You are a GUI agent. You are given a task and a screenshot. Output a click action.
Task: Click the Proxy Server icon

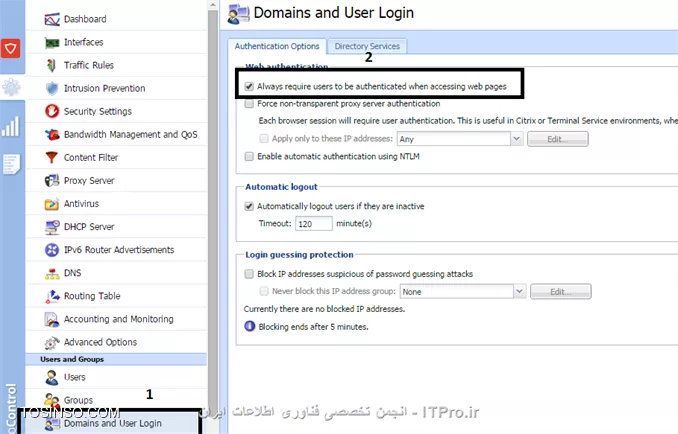pyautogui.click(x=52, y=180)
